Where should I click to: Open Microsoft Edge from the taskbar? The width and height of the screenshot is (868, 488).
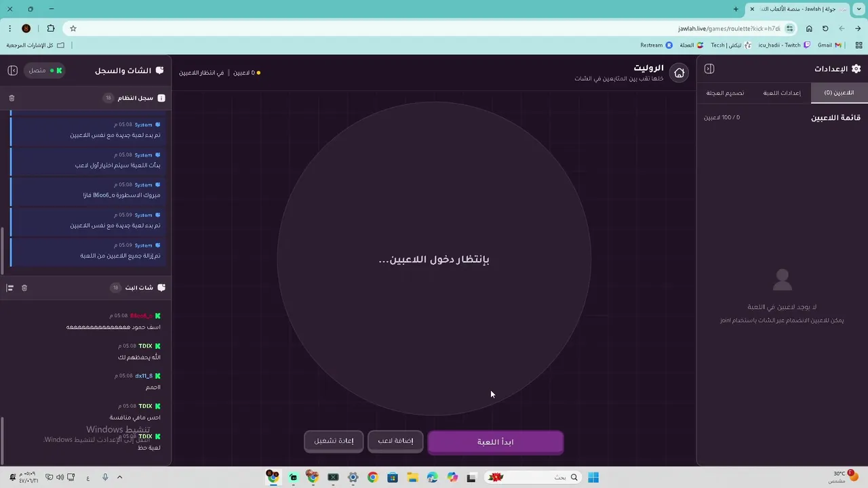click(x=433, y=477)
